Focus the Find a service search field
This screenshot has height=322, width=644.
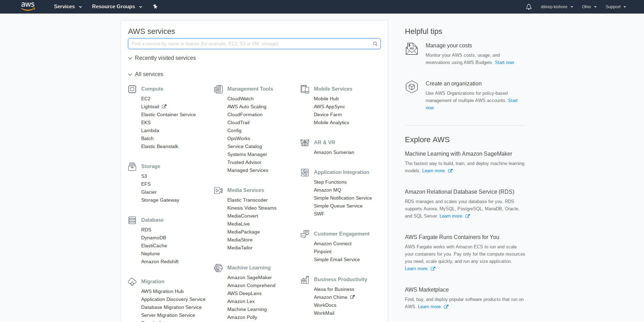(x=254, y=44)
